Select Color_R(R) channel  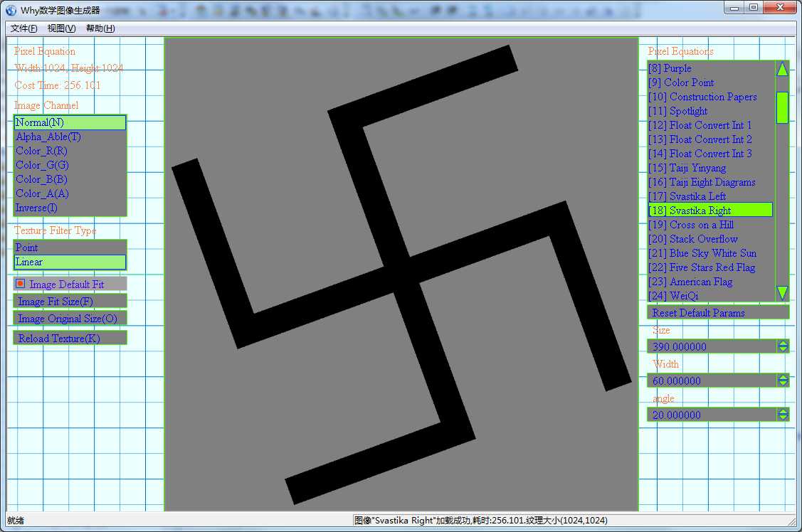70,151
